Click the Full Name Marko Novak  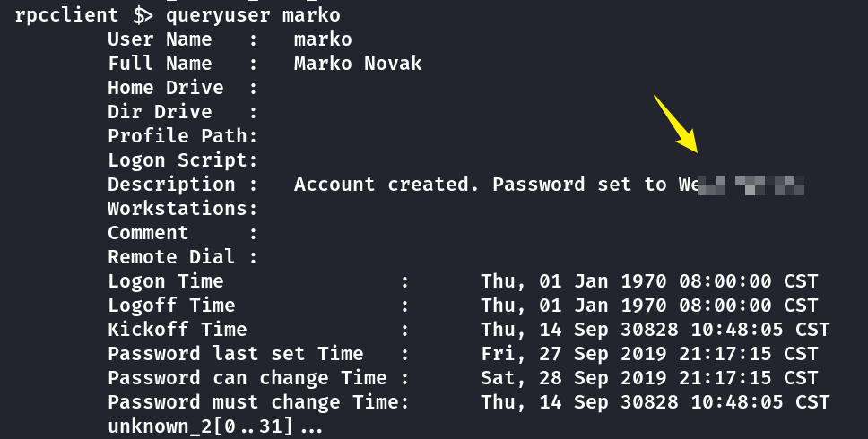click(x=358, y=64)
